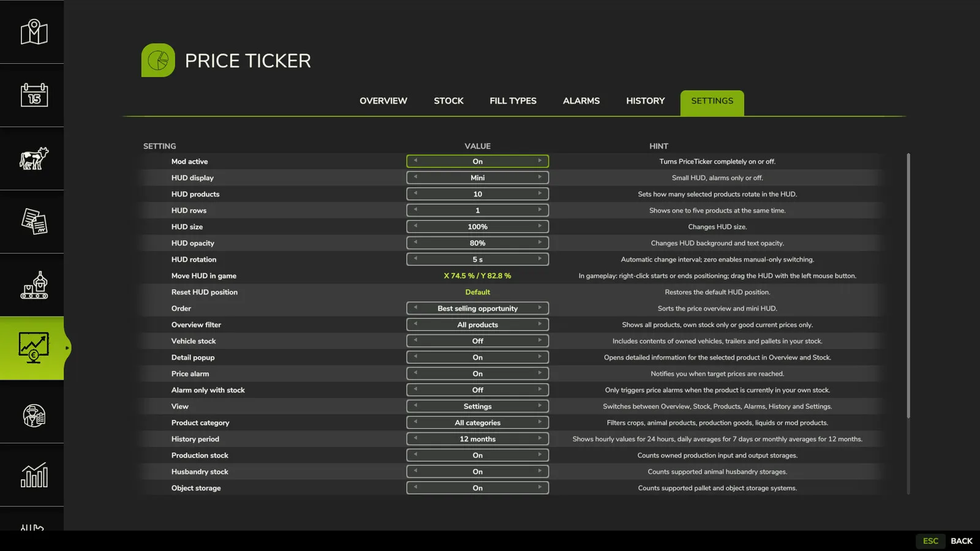This screenshot has width=980, height=551.
Task: Change History period with left arrow
Action: click(x=415, y=438)
